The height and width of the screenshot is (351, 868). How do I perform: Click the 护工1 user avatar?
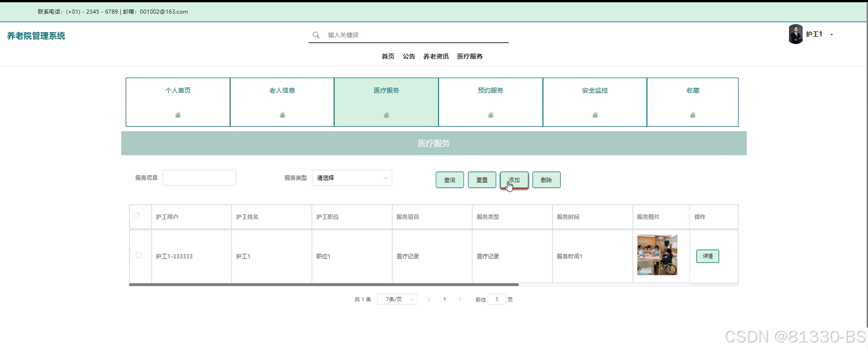pos(796,34)
